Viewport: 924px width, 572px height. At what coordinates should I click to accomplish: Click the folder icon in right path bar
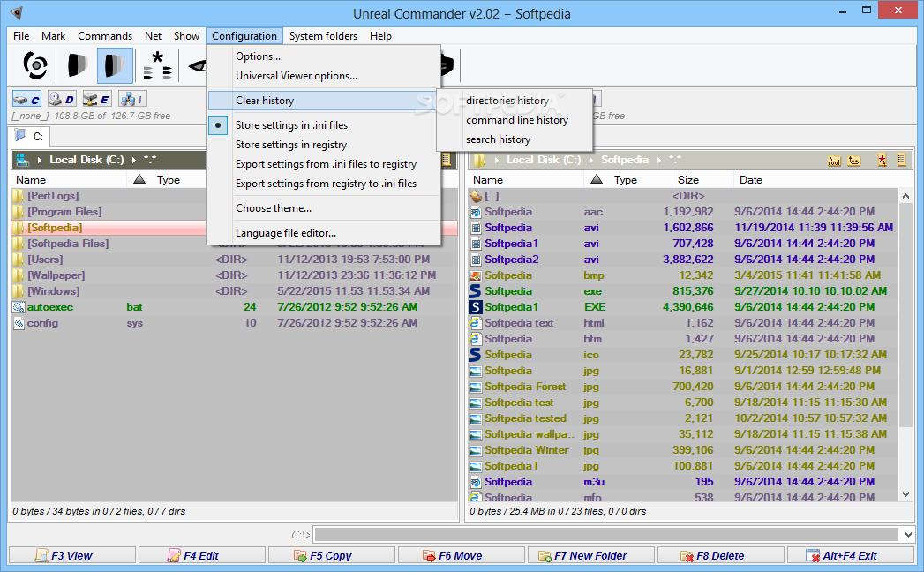coord(480,160)
